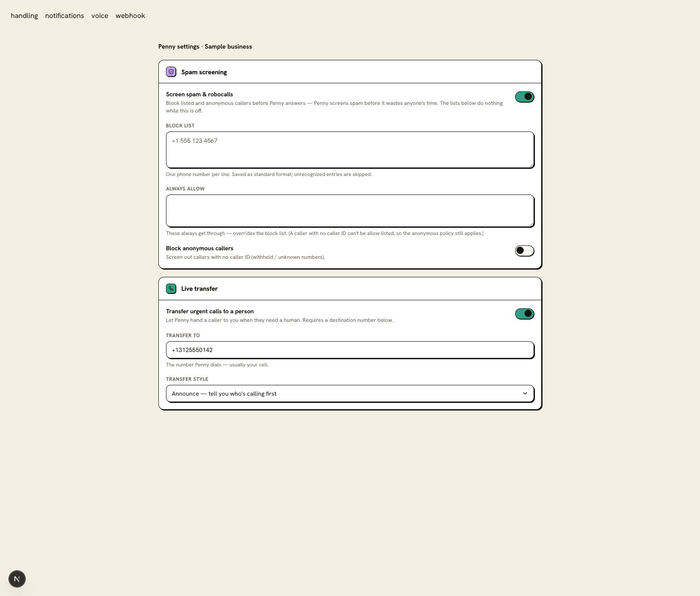Select the webhook tab
The height and width of the screenshot is (596, 700).
pos(130,16)
